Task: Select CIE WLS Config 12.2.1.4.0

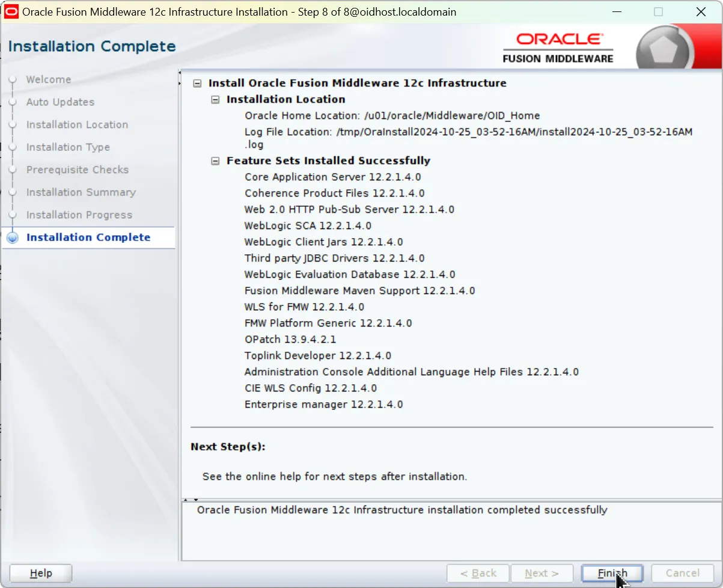Action: [x=311, y=388]
